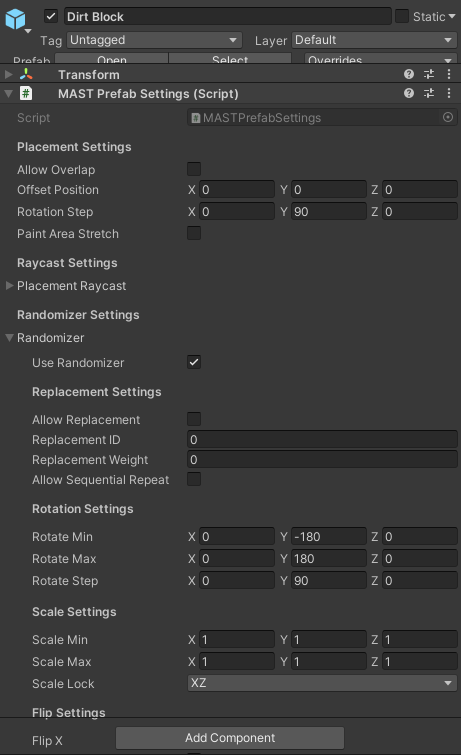Open help for Transform component
This screenshot has height=755, width=461.
[x=409, y=74]
